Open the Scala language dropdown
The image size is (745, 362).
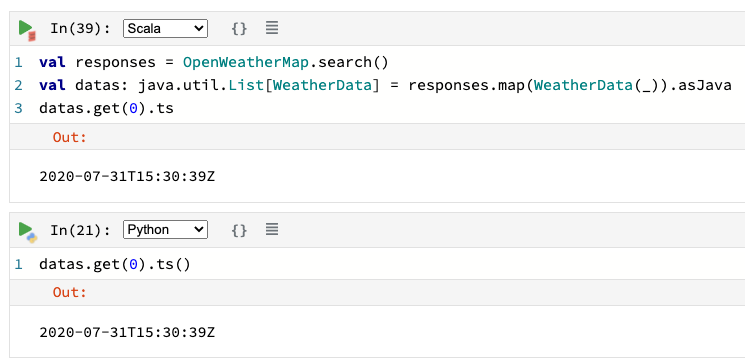coord(165,29)
